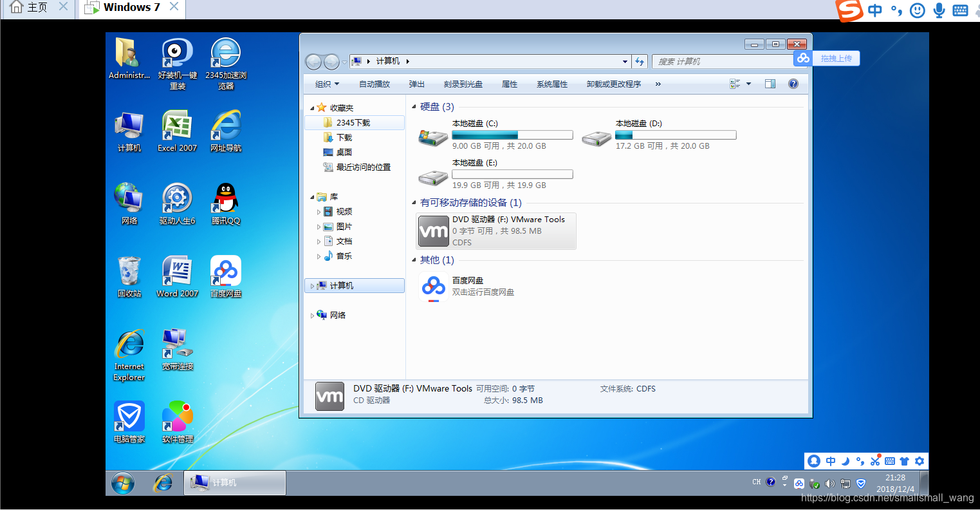Viewport: 980px width, 510px height.
Task: Expand the 视频 library node
Action: point(319,212)
